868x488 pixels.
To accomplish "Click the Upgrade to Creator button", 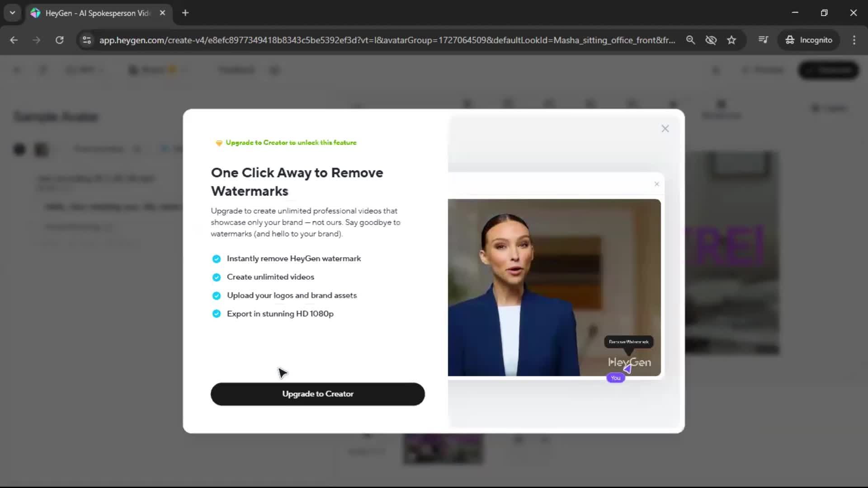I will (317, 394).
